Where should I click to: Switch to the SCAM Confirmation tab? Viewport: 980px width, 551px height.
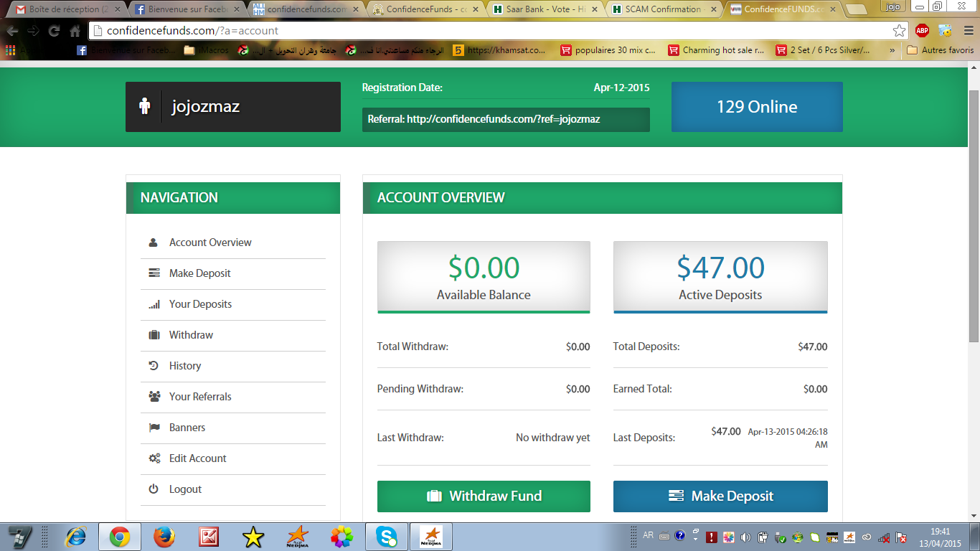[x=660, y=9]
